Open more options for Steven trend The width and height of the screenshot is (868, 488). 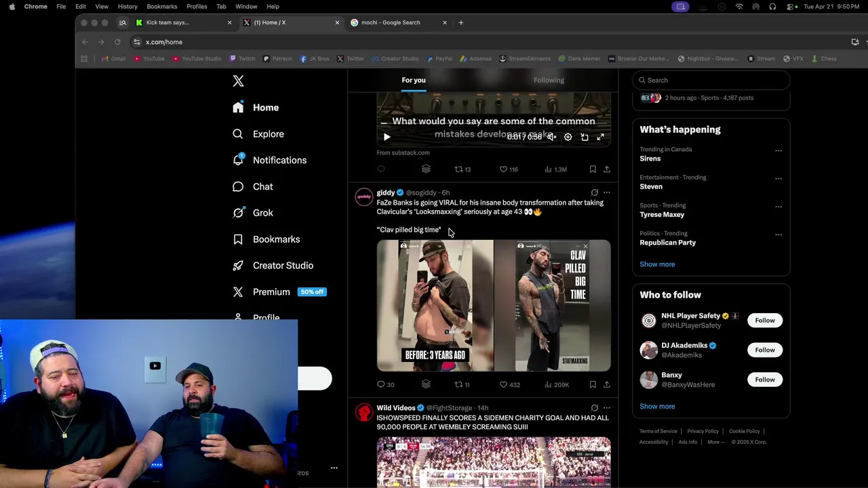[778, 178]
